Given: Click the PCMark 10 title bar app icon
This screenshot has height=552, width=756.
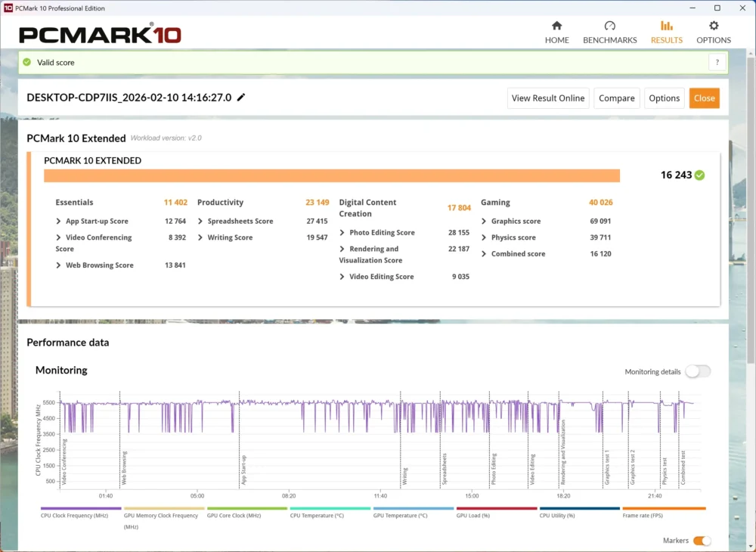Looking at the screenshot, I should coord(8,8).
